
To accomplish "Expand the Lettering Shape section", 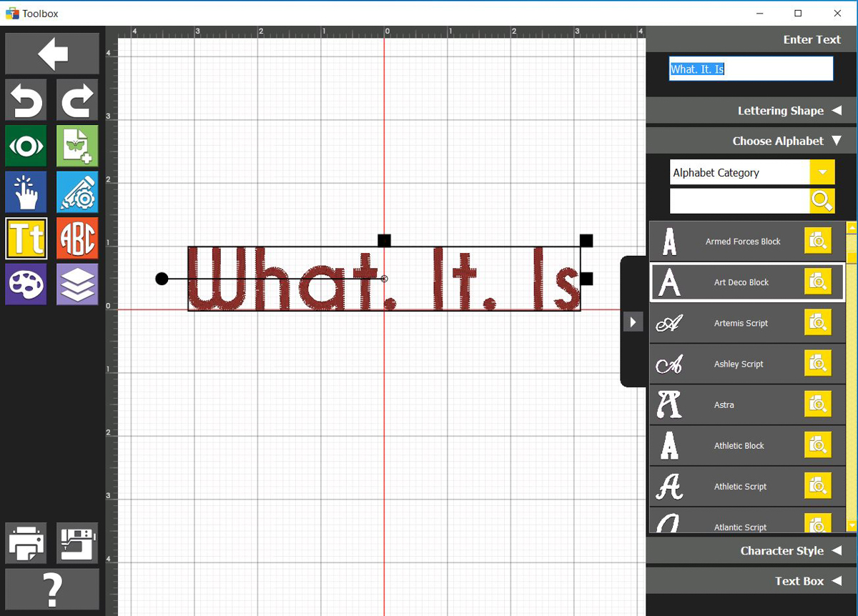I will coord(751,111).
